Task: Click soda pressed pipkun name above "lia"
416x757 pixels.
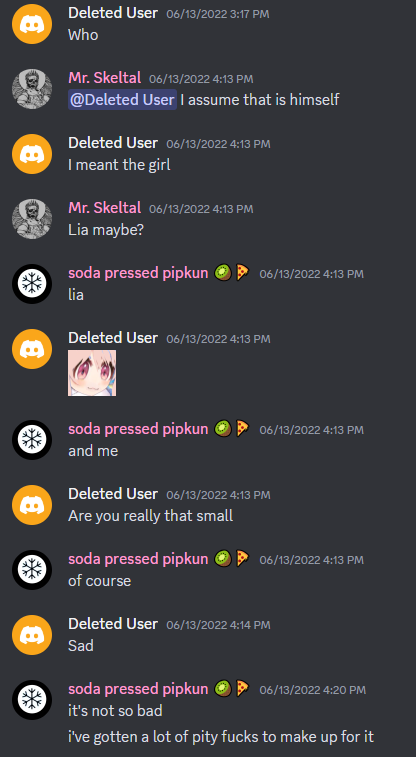Action: 138,273
